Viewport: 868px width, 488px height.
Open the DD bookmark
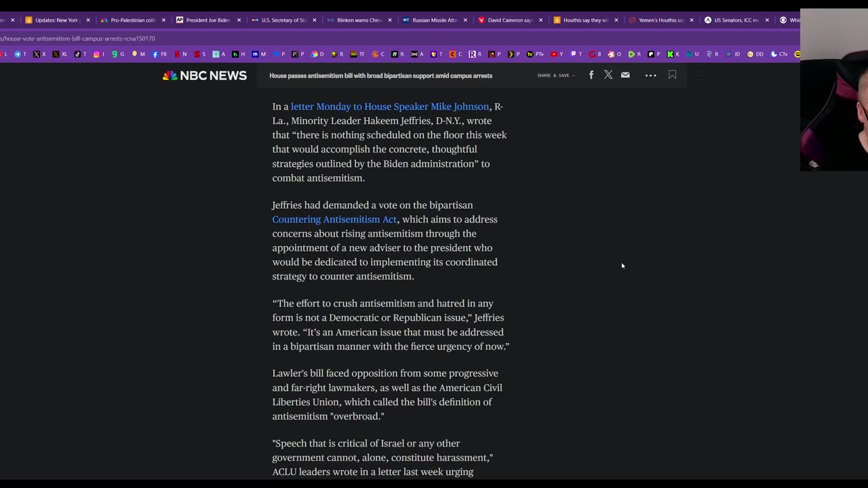tap(755, 54)
